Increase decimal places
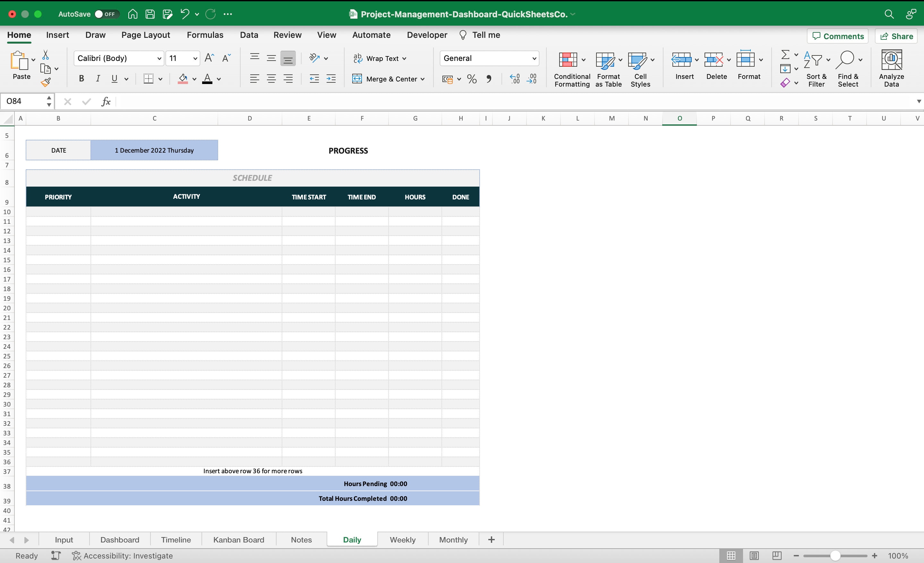 pos(515,79)
